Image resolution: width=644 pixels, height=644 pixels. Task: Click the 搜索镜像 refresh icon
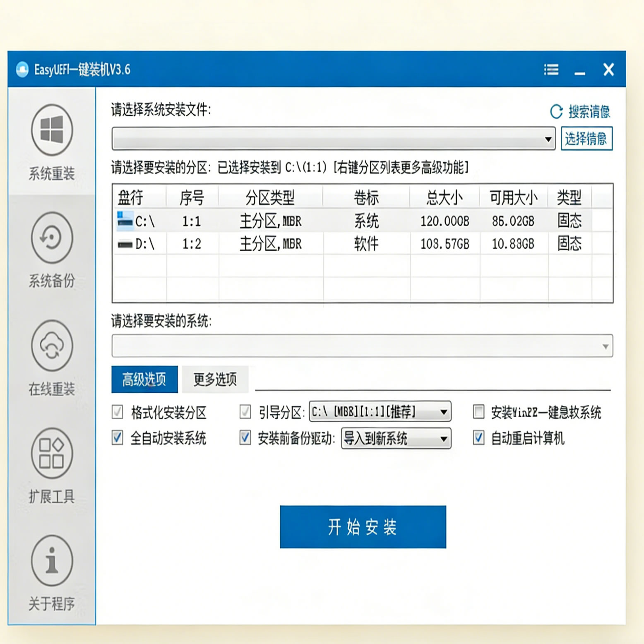point(556,111)
